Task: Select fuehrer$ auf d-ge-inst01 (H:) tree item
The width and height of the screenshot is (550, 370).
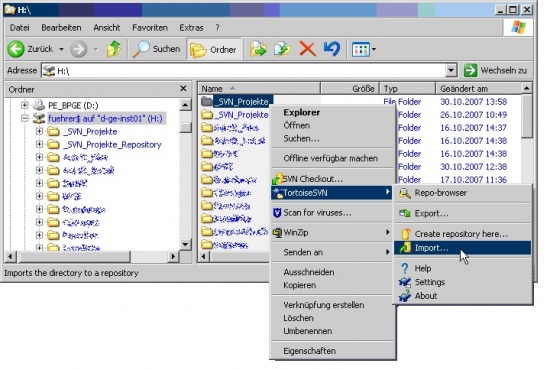Action: click(x=105, y=119)
